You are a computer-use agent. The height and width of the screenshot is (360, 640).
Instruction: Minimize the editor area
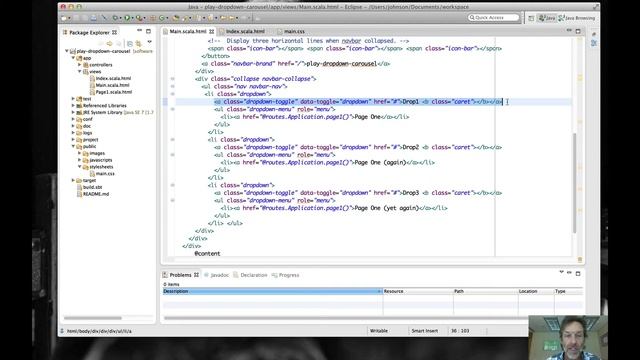coord(569,31)
